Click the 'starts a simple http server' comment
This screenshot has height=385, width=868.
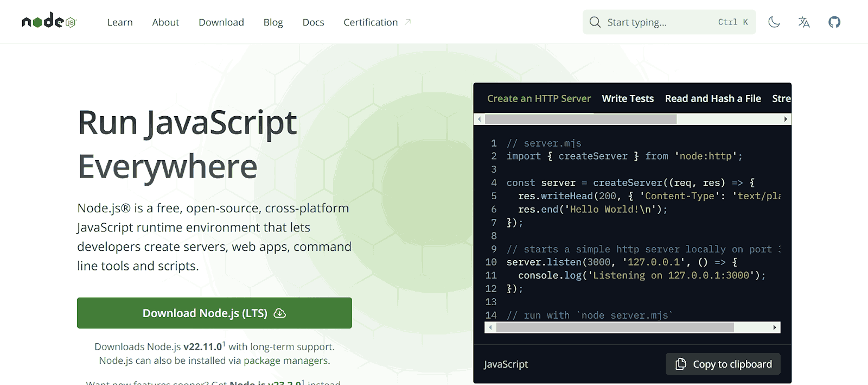click(x=643, y=249)
